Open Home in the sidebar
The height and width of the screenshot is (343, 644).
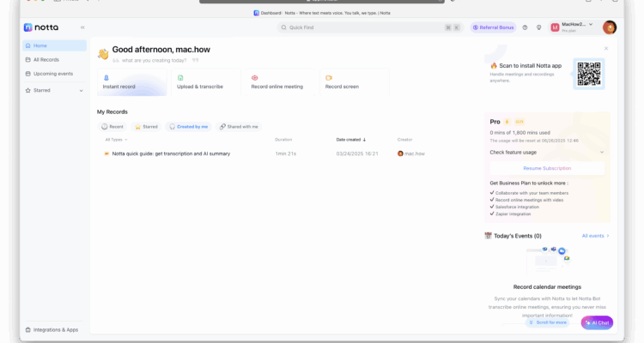pos(55,45)
